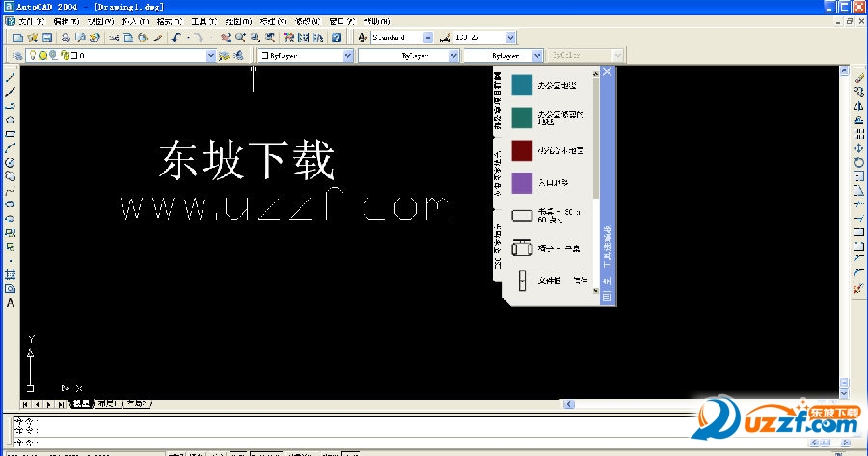Toggle the Tool Palettes window icon
The width and height of the screenshot is (868, 456).
coord(318,38)
